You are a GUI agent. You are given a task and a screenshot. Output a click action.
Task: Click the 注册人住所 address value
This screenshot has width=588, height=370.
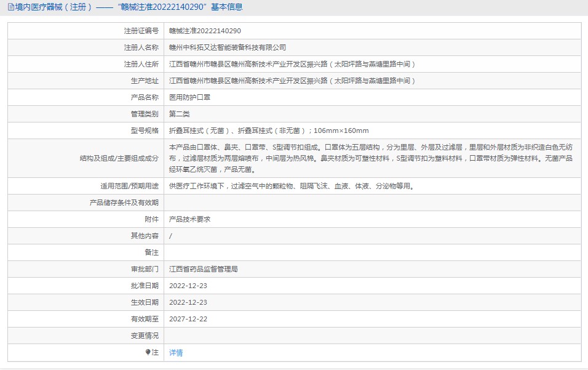tap(292, 64)
